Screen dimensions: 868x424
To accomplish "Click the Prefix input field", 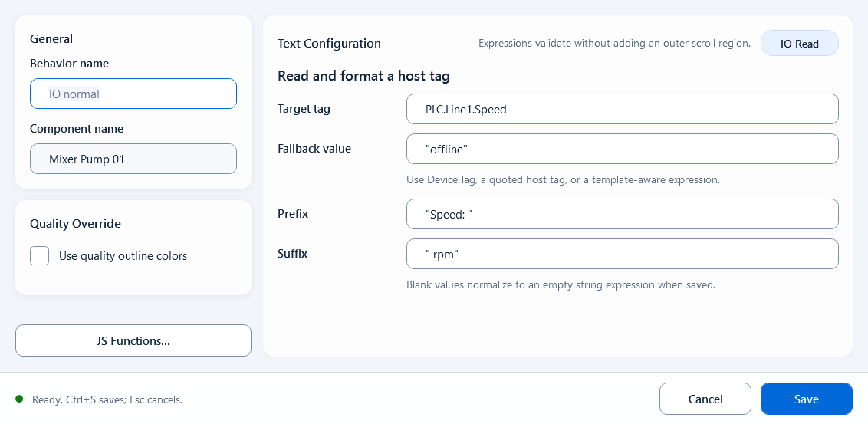I will click(x=622, y=214).
